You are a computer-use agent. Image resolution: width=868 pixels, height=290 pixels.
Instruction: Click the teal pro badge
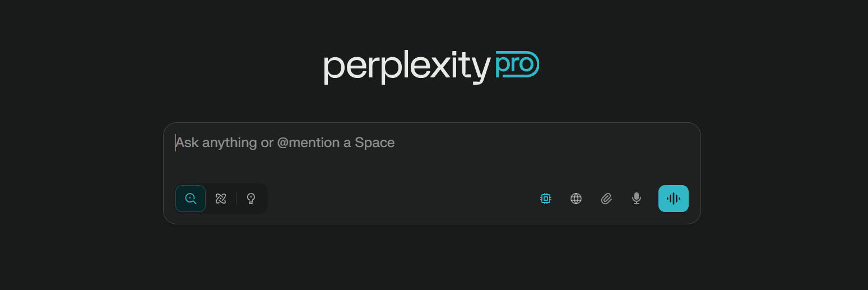517,65
